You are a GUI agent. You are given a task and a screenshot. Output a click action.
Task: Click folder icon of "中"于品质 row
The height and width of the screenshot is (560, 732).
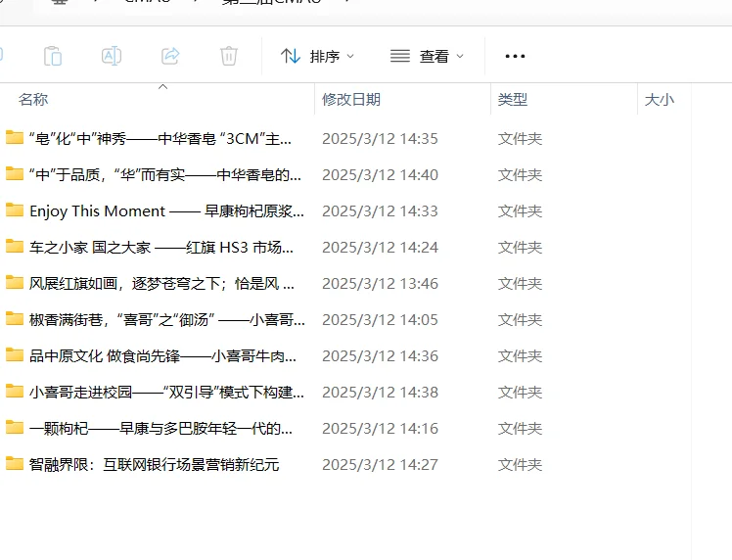tap(15, 173)
